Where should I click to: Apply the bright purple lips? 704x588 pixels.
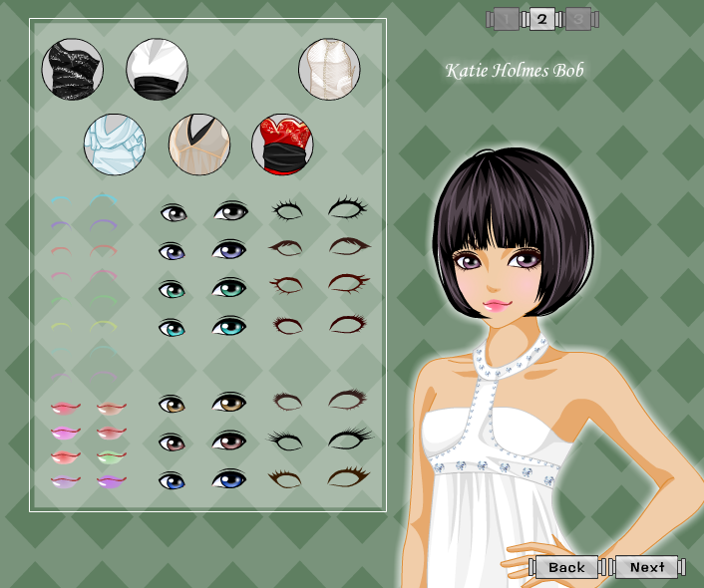[112, 482]
